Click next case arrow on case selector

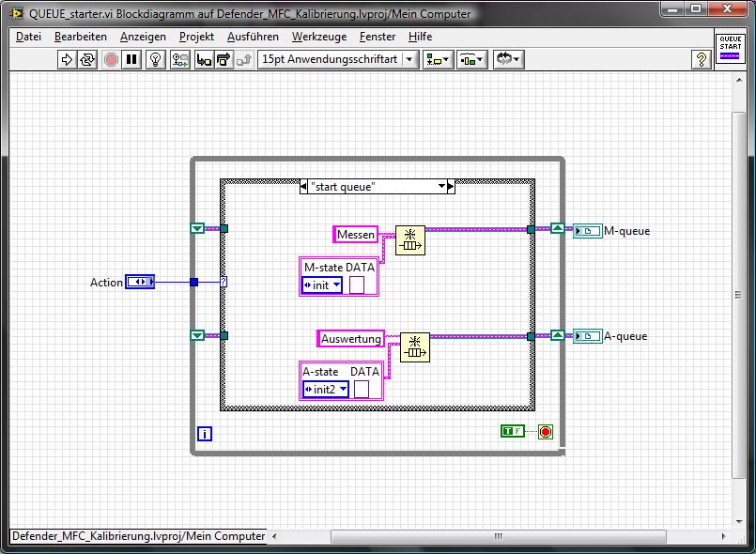click(x=450, y=187)
